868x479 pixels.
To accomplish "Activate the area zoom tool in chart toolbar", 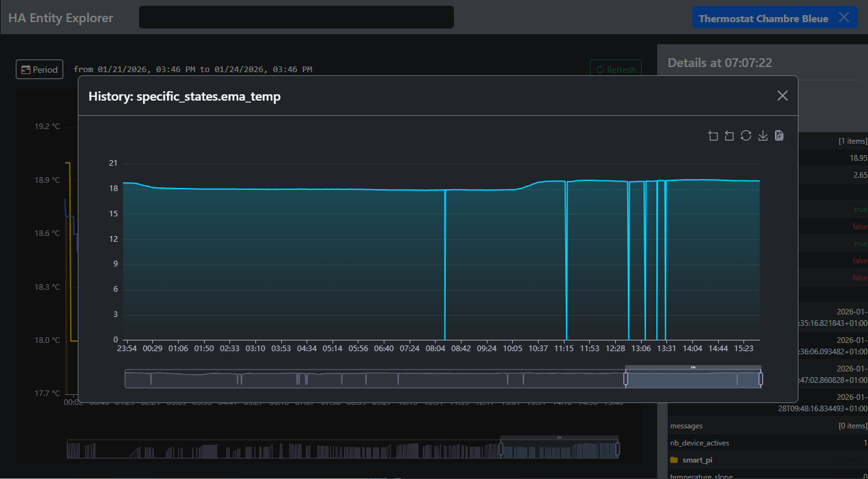I will pyautogui.click(x=713, y=136).
